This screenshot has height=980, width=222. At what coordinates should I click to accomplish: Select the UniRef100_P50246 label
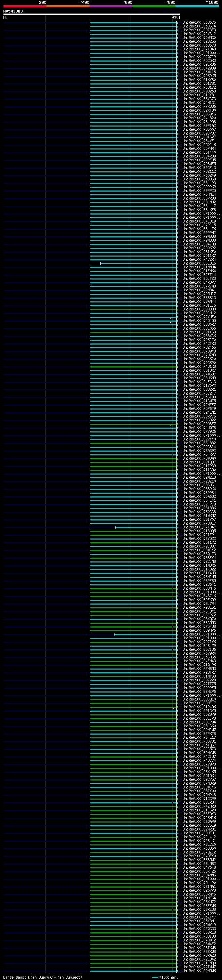[199, 145]
